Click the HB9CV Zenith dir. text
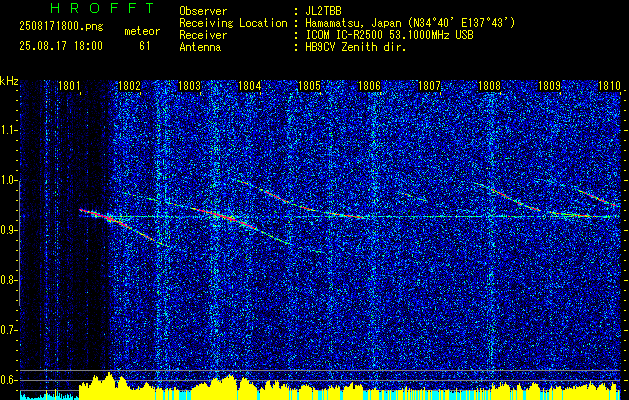This screenshot has width=629, height=400. tap(356, 47)
